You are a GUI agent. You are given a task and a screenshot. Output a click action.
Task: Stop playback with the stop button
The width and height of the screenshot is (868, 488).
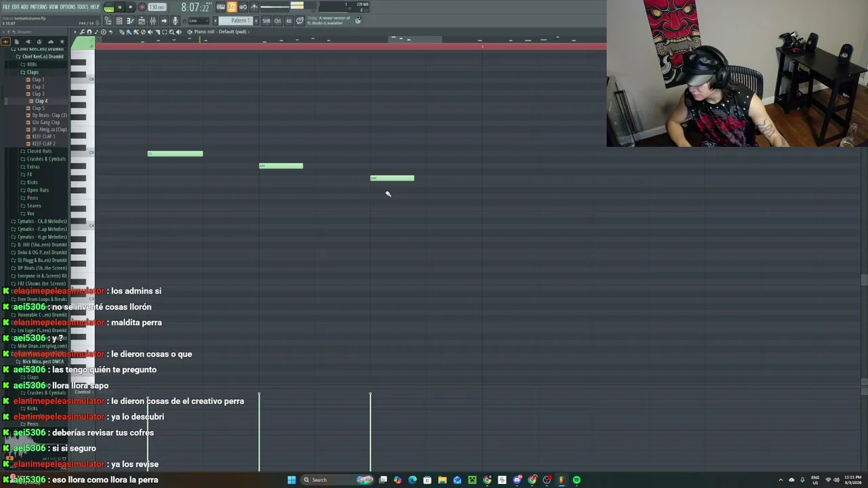(130, 7)
